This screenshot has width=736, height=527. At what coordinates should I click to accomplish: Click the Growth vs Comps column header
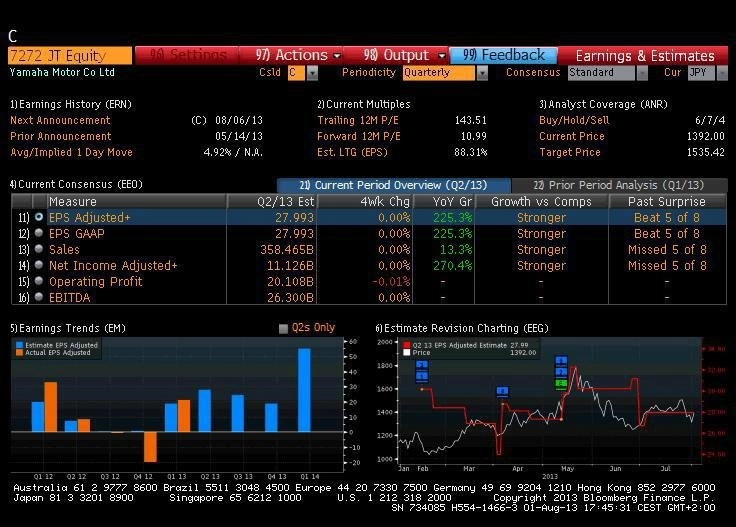[x=541, y=201]
